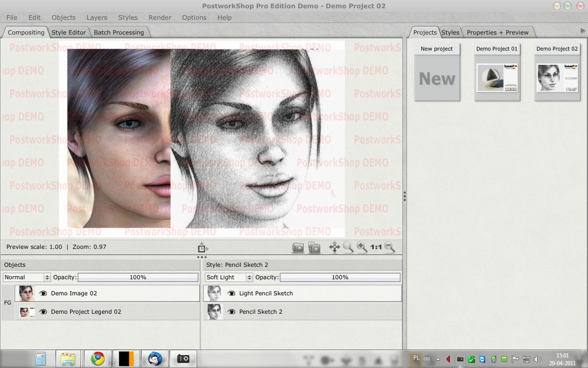Click the green checkmark tray icon

click(471, 359)
